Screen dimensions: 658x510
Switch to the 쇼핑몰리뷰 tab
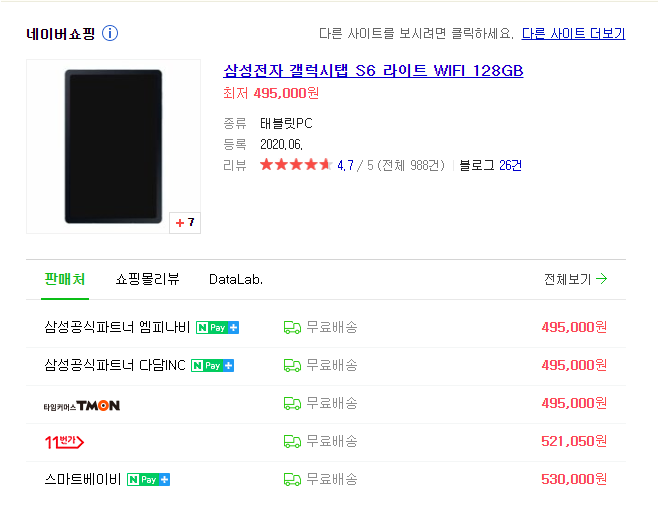148,279
